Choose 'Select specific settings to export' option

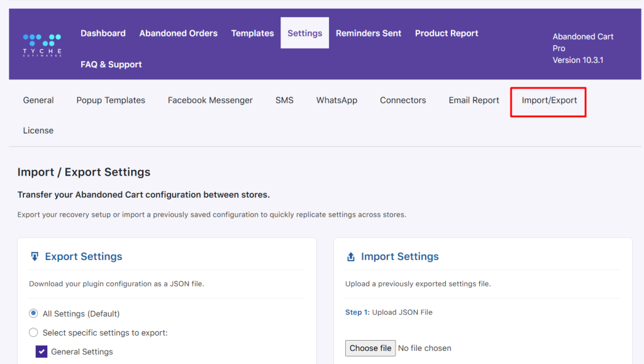click(34, 333)
